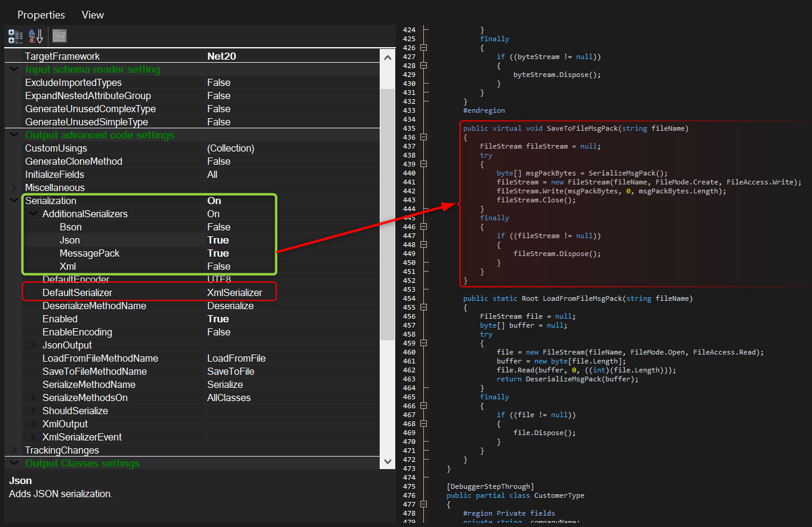Click the True value of MessagePack
Screen dimensions: 812x527
(218, 254)
